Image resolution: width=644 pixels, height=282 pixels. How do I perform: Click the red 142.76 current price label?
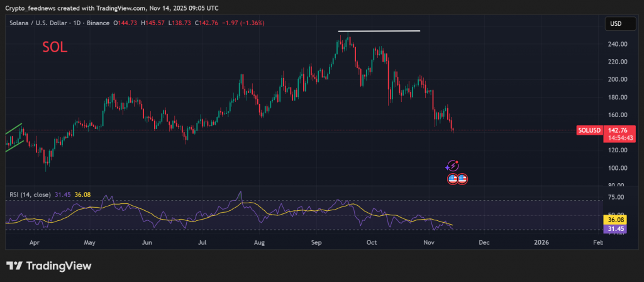coord(617,130)
